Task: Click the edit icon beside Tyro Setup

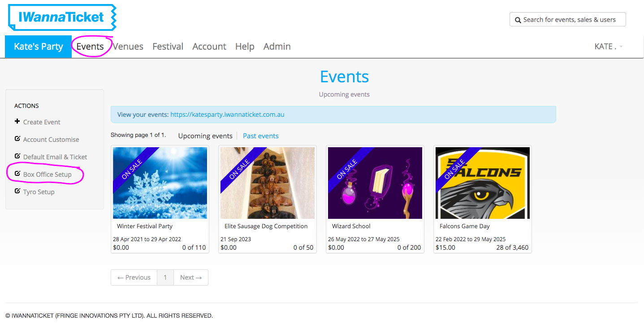Action: click(17, 191)
